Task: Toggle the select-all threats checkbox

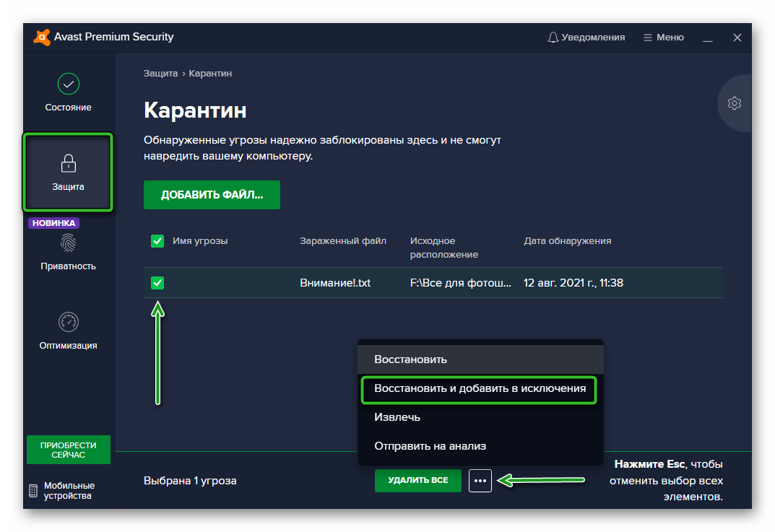Action: (157, 241)
